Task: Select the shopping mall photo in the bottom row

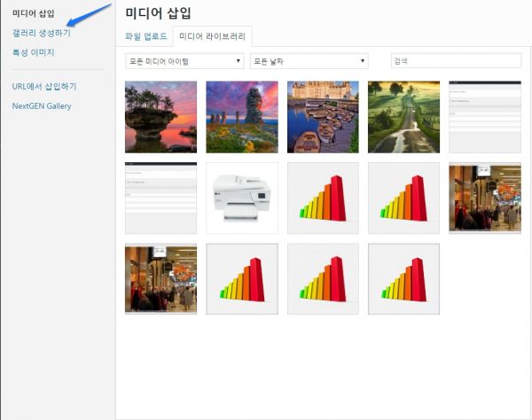Action: click(160, 279)
